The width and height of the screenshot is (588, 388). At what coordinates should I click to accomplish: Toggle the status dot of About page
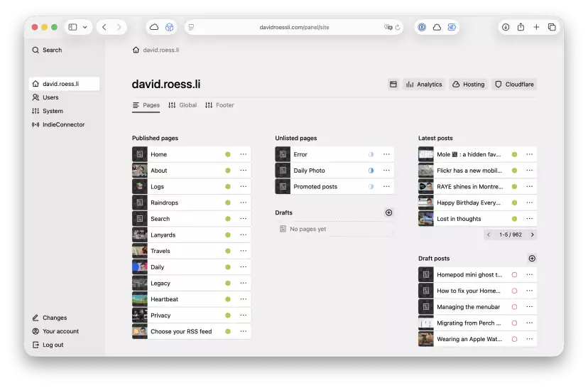(228, 171)
